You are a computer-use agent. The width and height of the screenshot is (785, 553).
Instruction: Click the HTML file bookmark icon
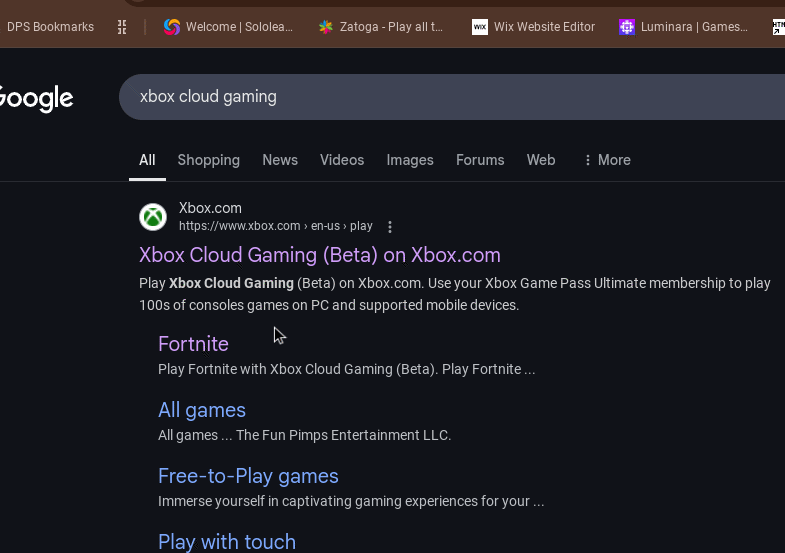(x=778, y=27)
